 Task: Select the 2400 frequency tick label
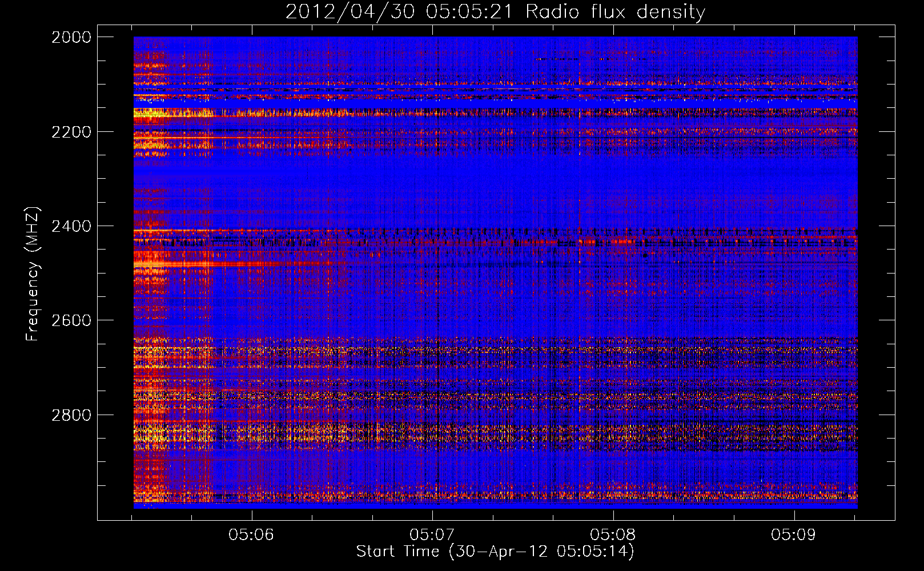(71, 226)
